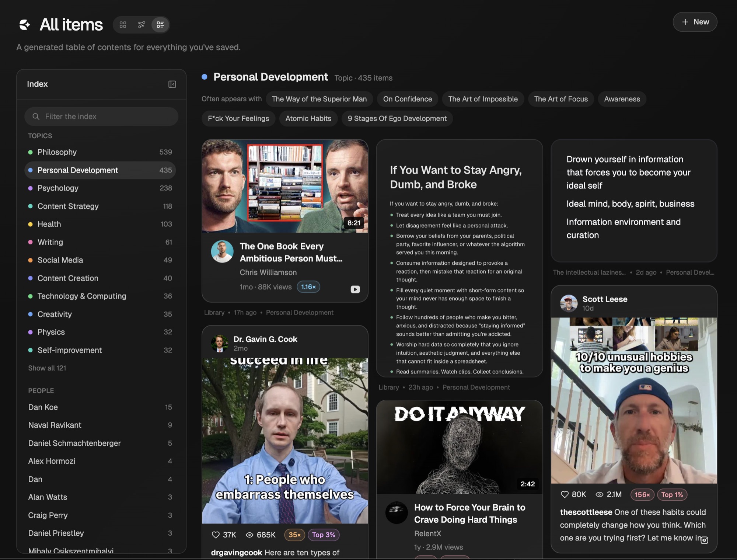Select the list index view toggle

tap(160, 25)
